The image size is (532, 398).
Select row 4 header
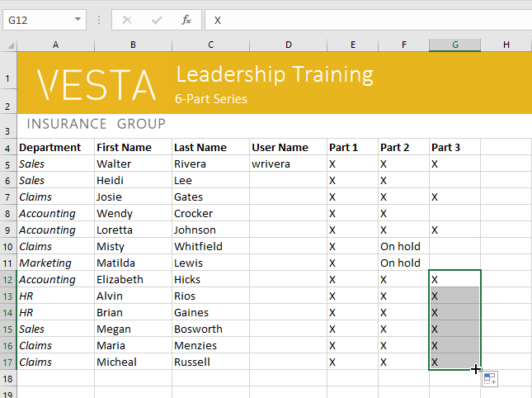click(7, 147)
